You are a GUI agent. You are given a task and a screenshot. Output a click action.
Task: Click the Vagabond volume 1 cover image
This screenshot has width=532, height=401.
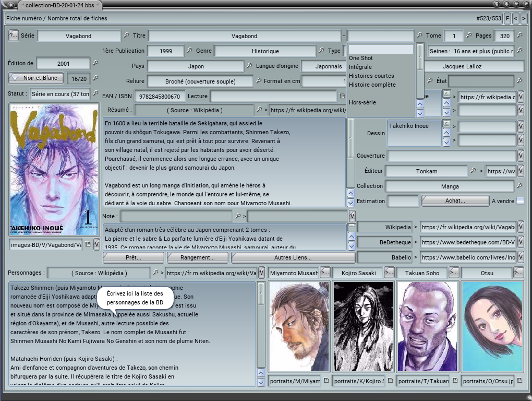(54, 169)
